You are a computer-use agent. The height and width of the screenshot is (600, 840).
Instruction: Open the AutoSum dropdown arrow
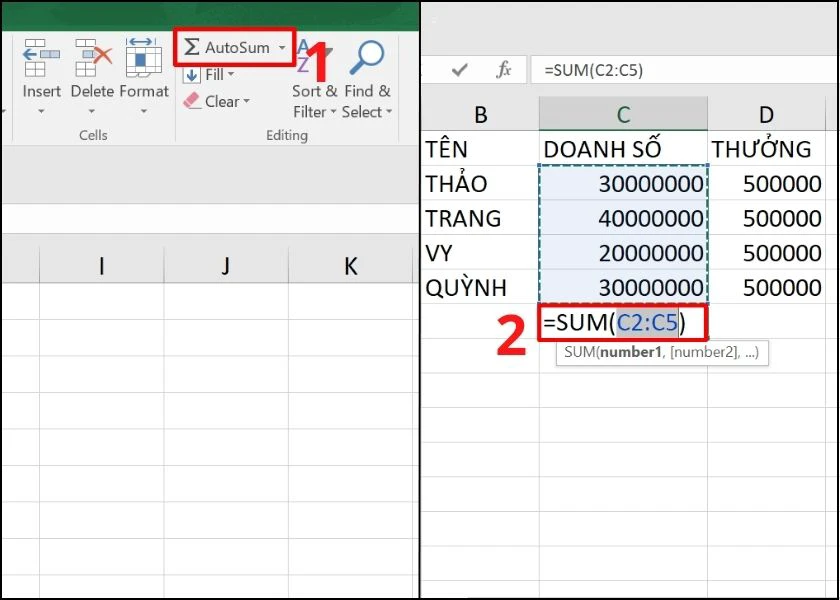[x=282, y=48]
